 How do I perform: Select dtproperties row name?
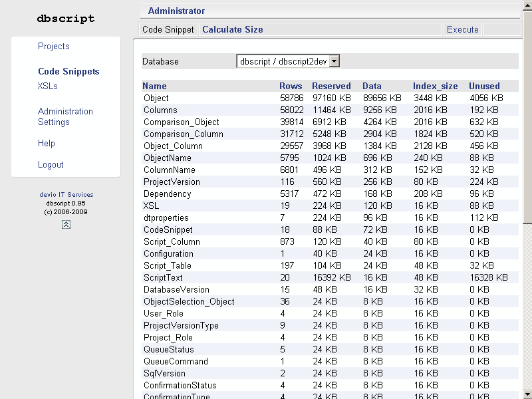pyautogui.click(x=166, y=218)
